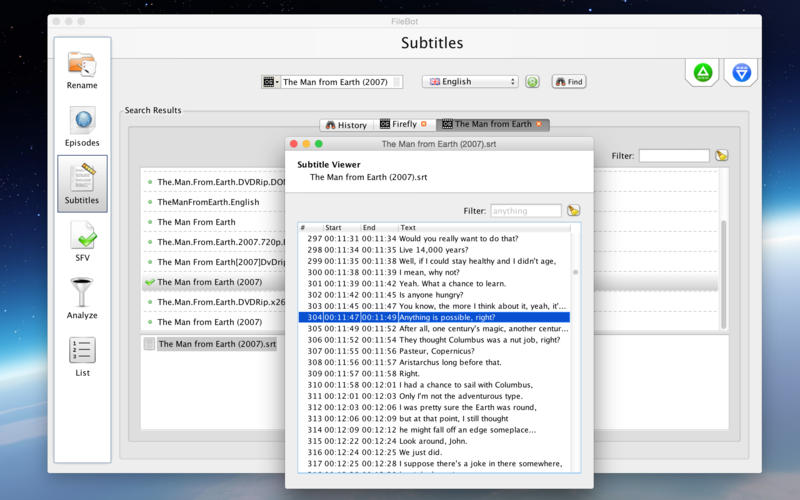
Task: Click the Subtitle Viewer filter field
Action: (526, 211)
